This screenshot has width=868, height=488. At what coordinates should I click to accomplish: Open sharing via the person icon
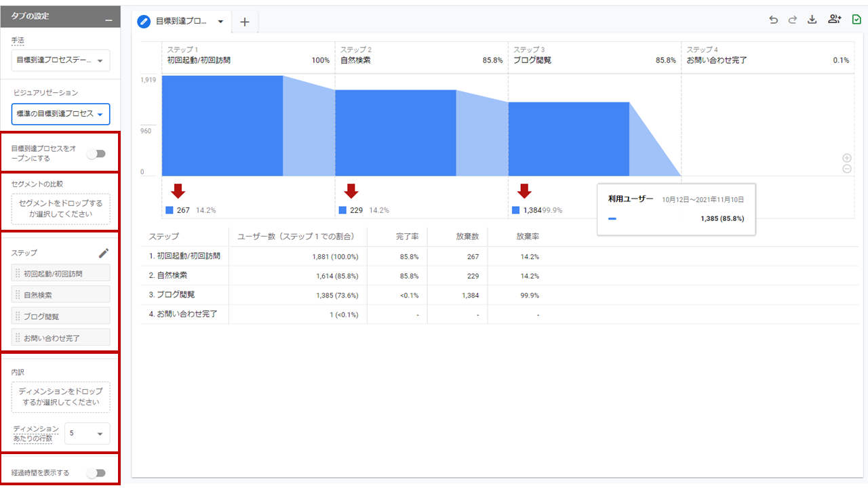[x=834, y=20]
